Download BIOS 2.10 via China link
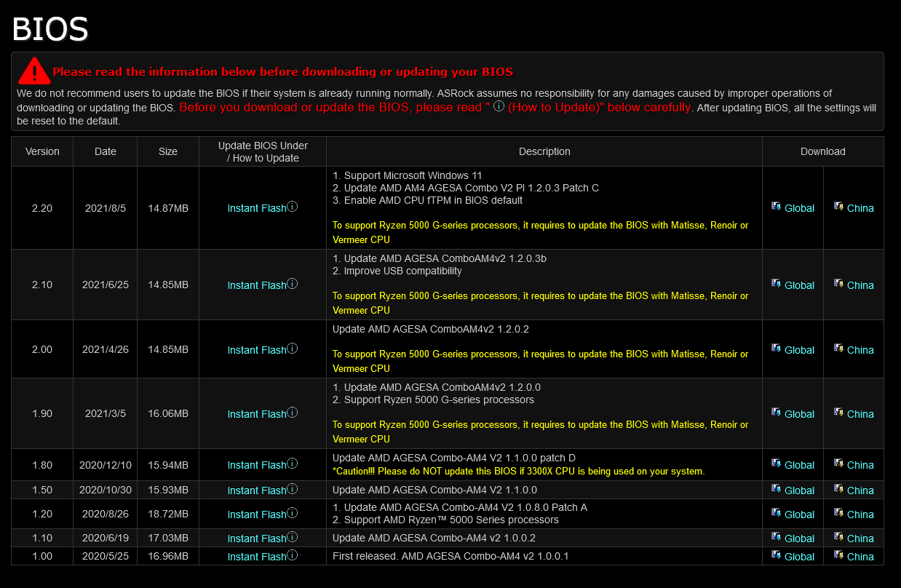 click(x=860, y=285)
